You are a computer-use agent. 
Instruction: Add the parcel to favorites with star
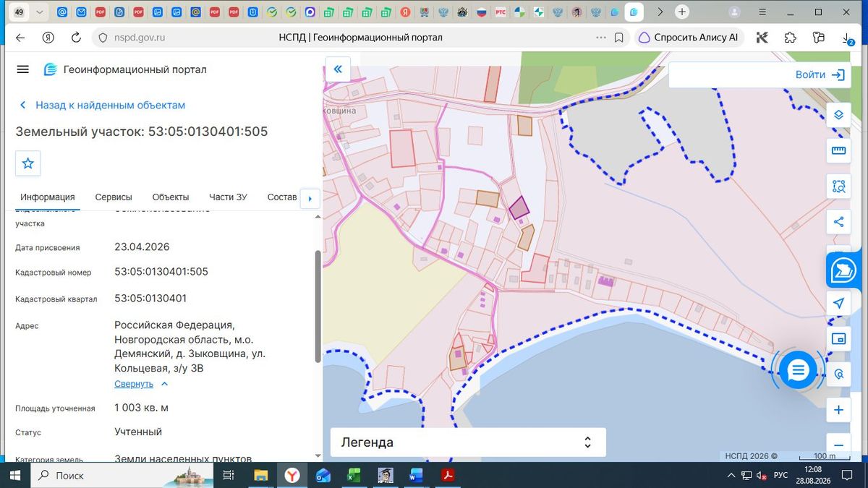pos(28,163)
